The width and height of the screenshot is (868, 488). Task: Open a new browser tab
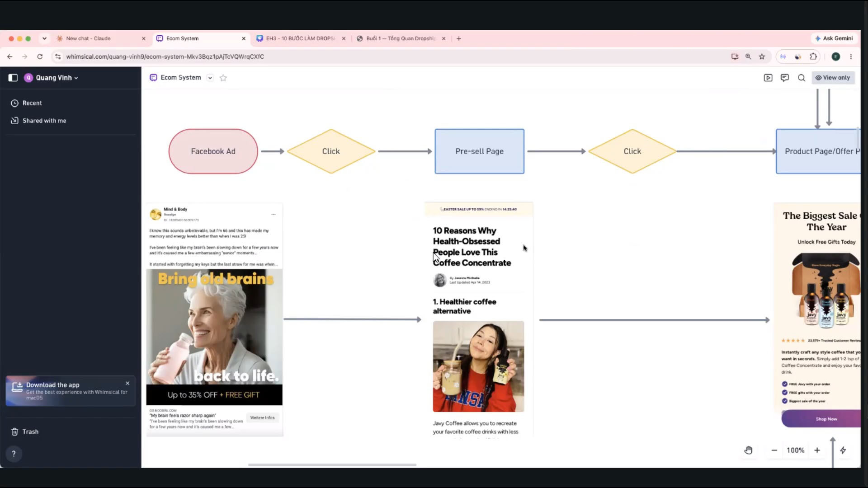click(459, 38)
